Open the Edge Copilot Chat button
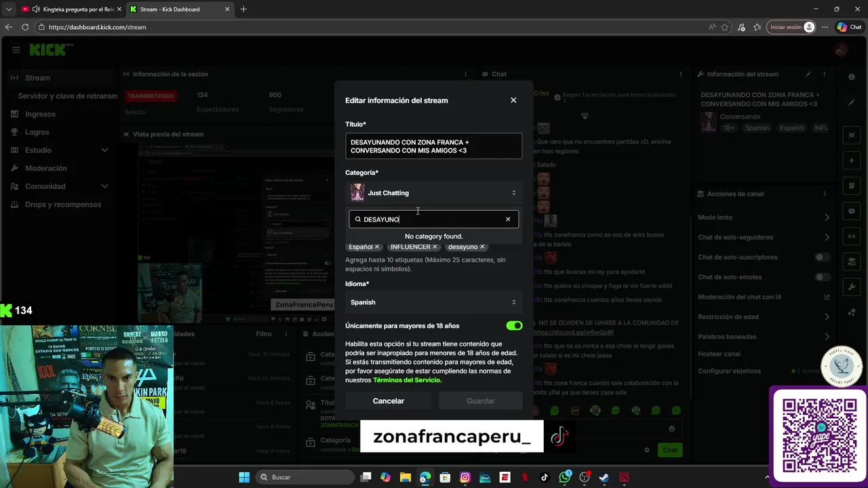The height and width of the screenshot is (488, 868). 849,27
